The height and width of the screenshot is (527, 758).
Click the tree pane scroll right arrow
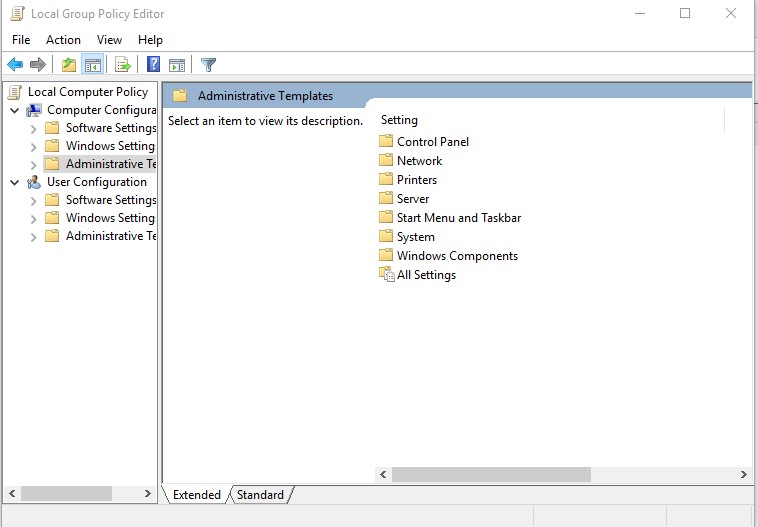147,494
